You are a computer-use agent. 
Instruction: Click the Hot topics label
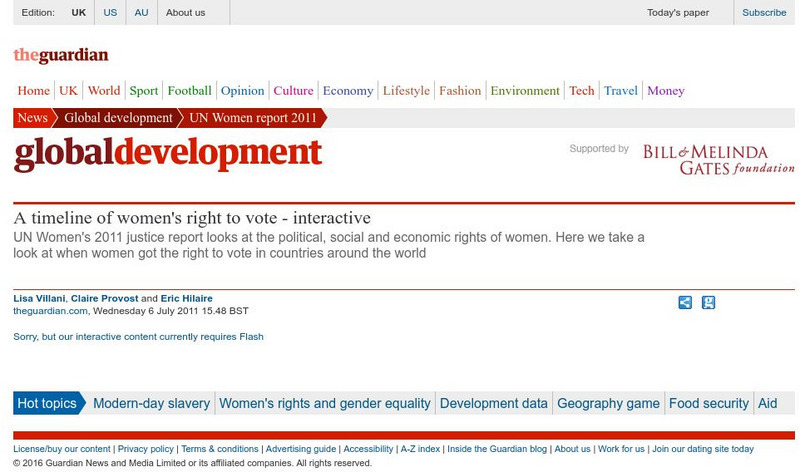point(47,403)
